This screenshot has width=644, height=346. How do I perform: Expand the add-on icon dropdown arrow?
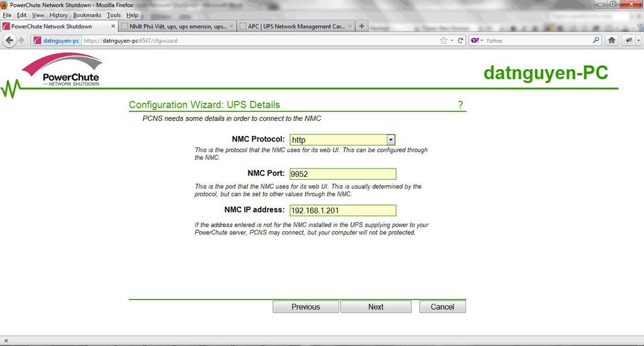638,40
